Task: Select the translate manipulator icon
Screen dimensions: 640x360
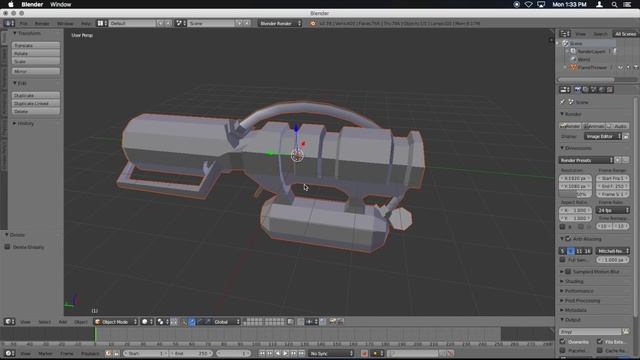Action: [192, 322]
